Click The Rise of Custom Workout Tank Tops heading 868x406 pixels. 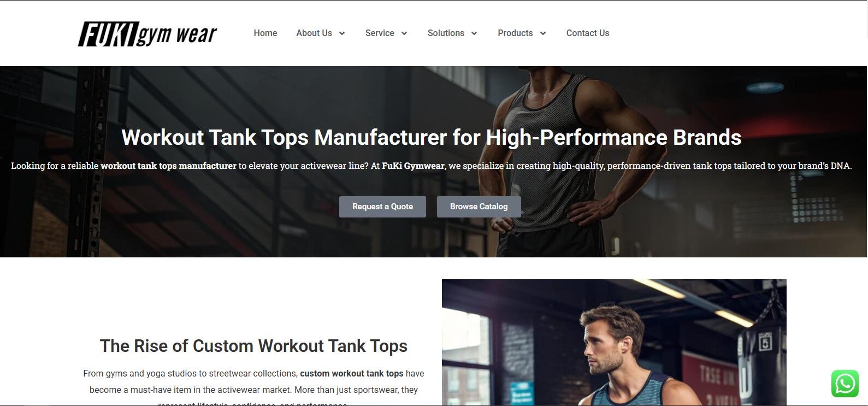click(x=253, y=346)
